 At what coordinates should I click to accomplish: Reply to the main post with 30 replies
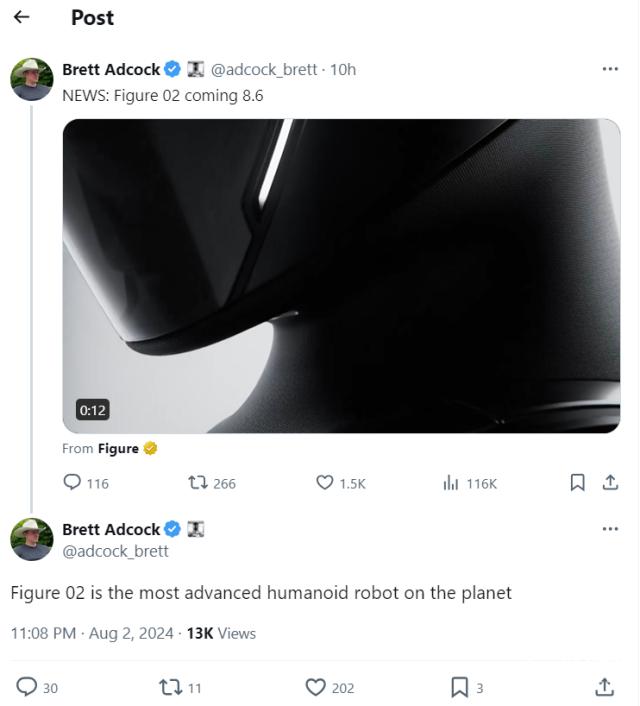(27, 687)
